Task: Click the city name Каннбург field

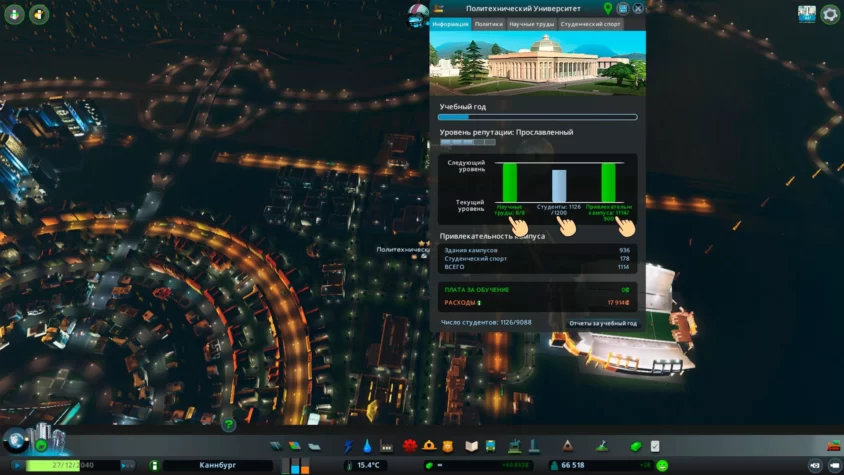Action: (x=218, y=465)
